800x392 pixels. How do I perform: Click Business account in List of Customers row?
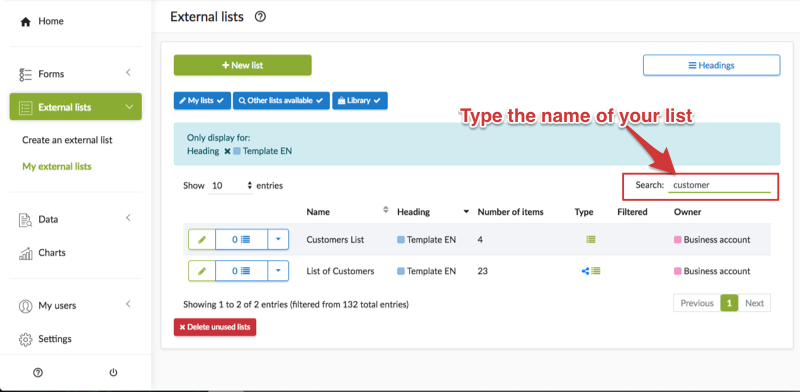click(x=717, y=271)
